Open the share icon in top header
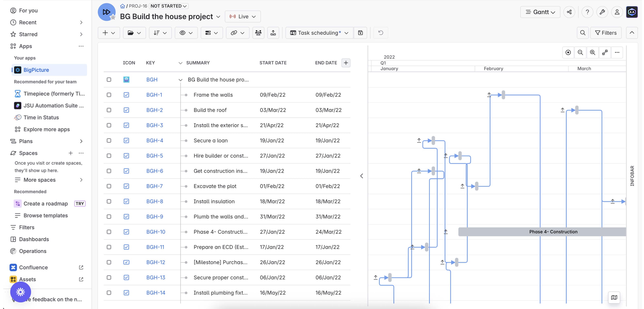Image resolution: width=644 pixels, height=309 pixels. click(x=569, y=12)
